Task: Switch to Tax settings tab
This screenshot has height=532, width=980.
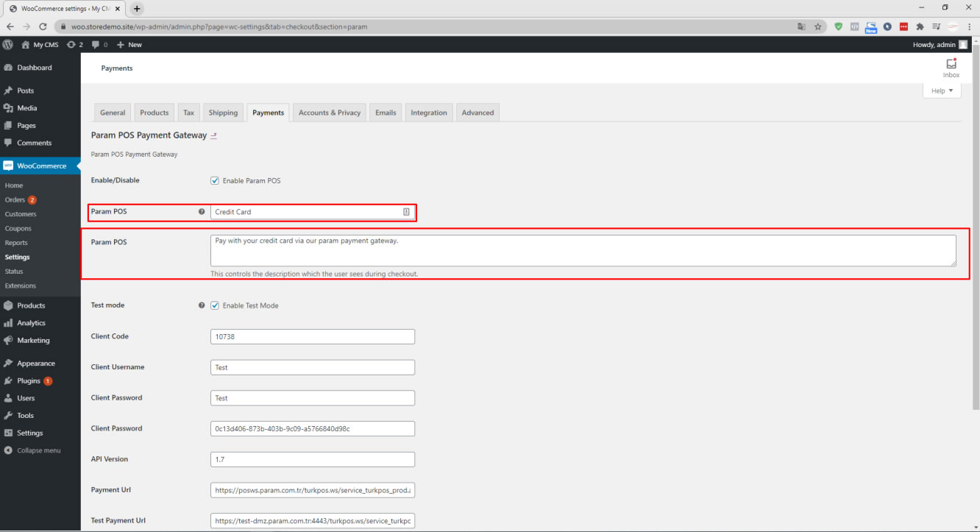Action: (189, 113)
